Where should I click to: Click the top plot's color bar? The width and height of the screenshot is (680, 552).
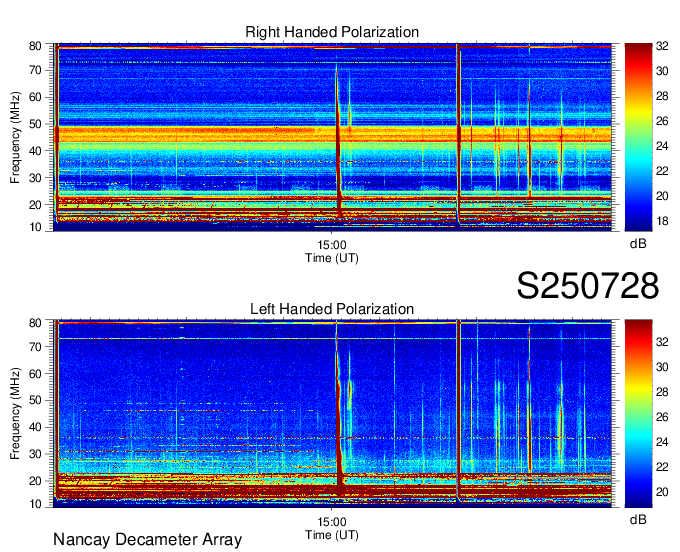click(638, 137)
